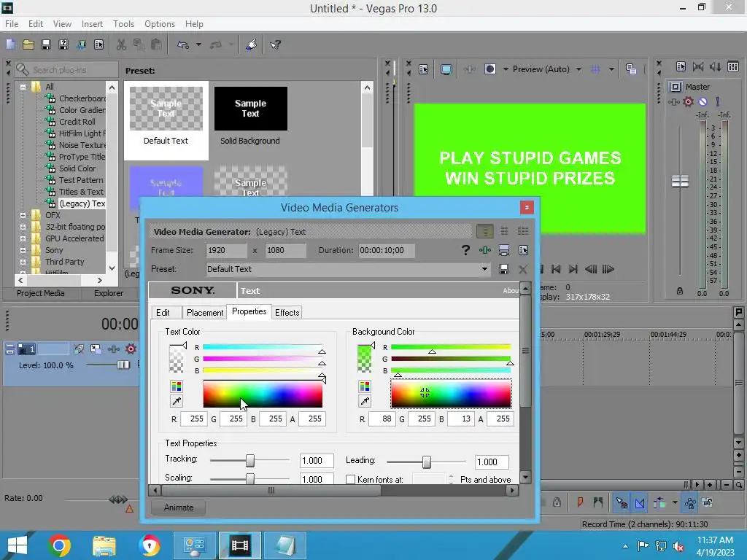Click the Undo arrow icon
The image size is (747, 560).
point(183,44)
